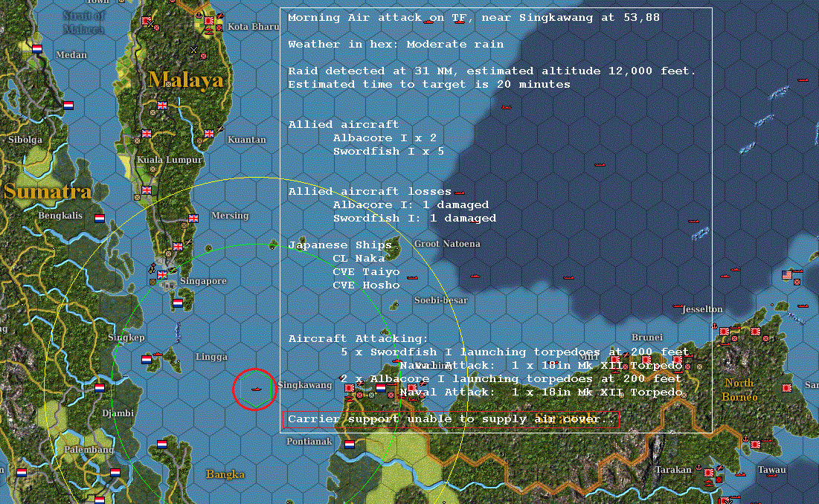Click the Soebi-besar island label
819x504 pixels.
[x=441, y=300]
